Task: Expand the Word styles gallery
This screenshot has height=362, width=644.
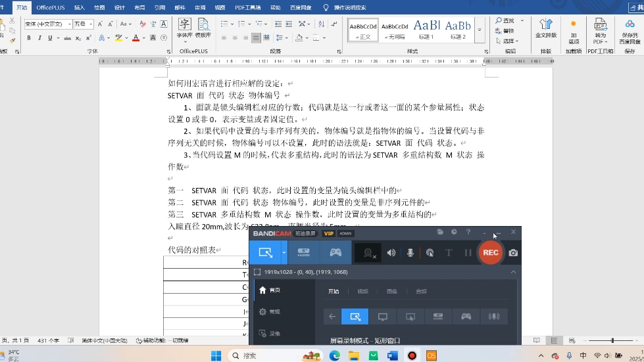Action: (480, 30)
